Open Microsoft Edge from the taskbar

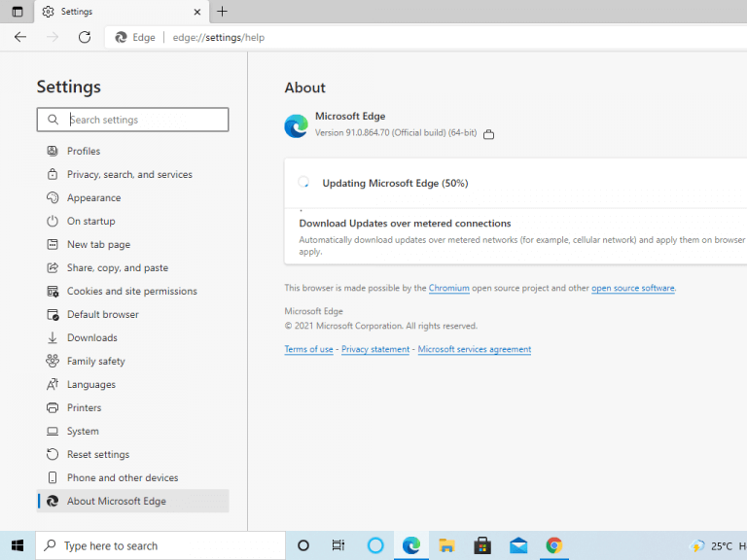[411, 545]
